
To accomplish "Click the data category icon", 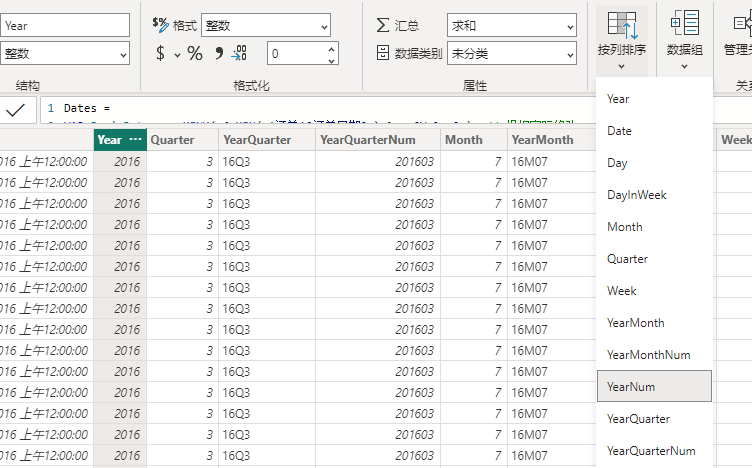I will click(x=383, y=53).
